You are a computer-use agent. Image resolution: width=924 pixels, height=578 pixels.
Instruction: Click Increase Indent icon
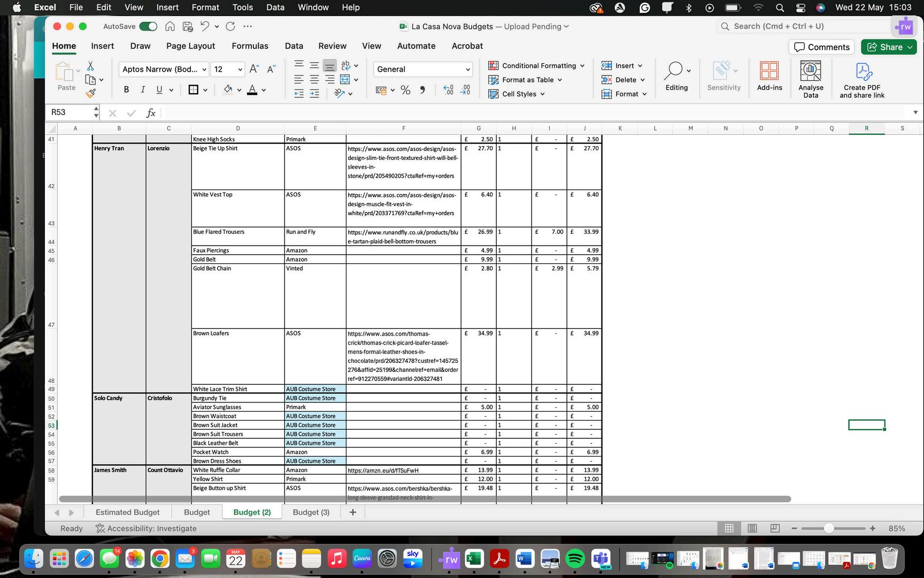click(314, 94)
